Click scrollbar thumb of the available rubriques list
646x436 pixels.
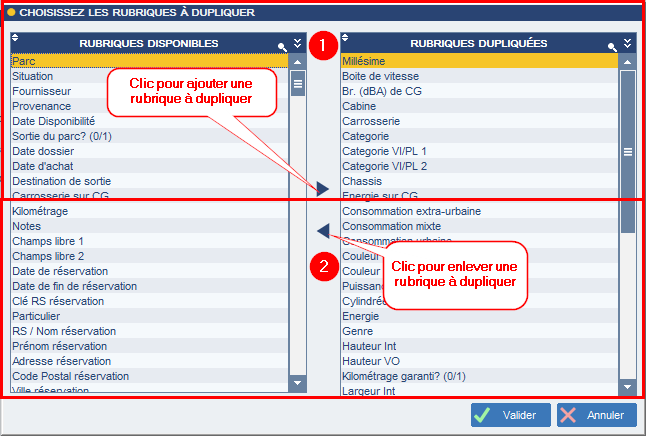[297, 83]
